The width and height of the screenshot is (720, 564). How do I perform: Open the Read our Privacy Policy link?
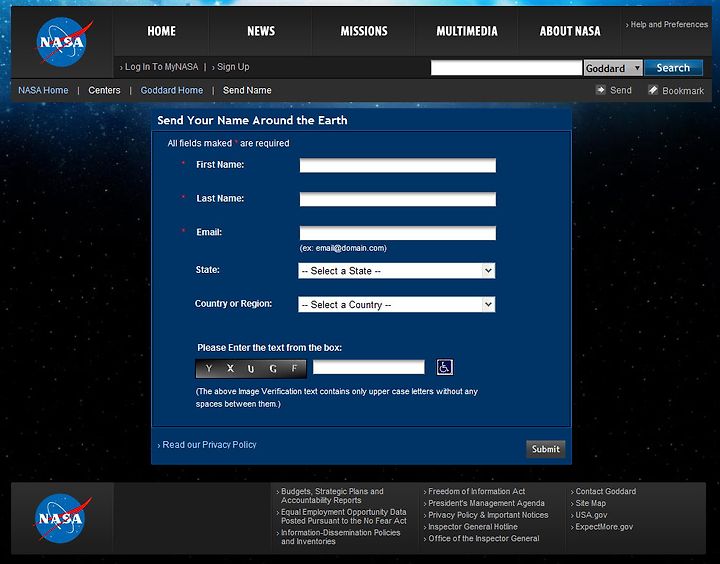(207, 445)
